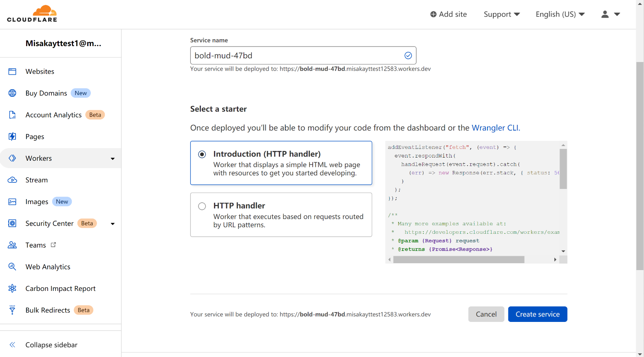Expand the Workers submenu arrow
Image resolution: width=644 pixels, height=357 pixels.
tap(113, 159)
